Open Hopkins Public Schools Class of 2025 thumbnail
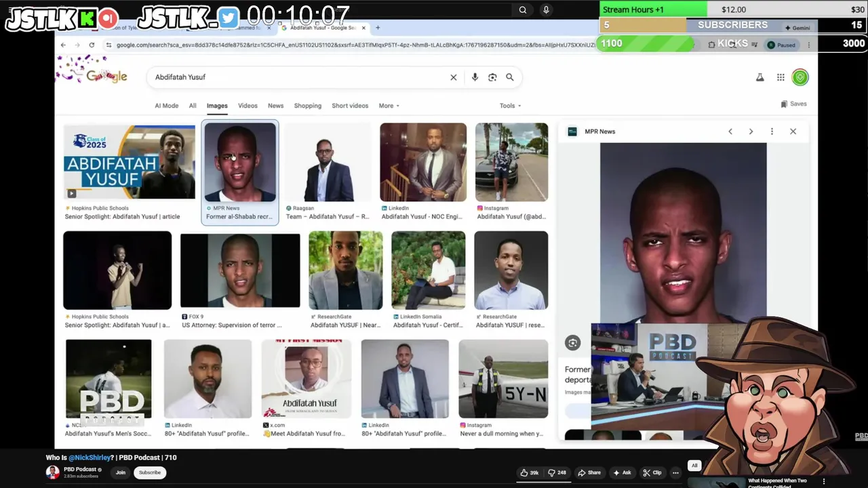Screen dimensions: 868x488 [x=129, y=162]
